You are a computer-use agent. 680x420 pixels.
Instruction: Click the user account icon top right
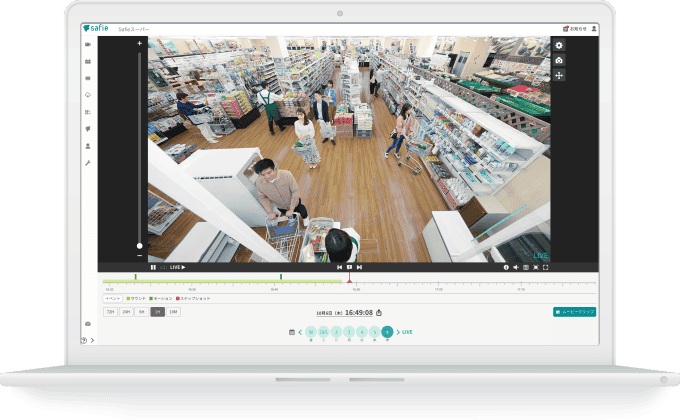pos(595,29)
